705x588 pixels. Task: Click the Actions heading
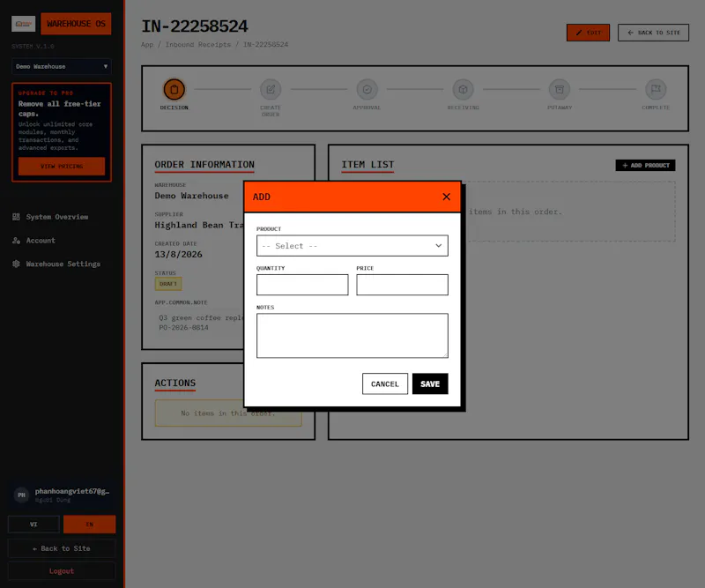coord(174,383)
